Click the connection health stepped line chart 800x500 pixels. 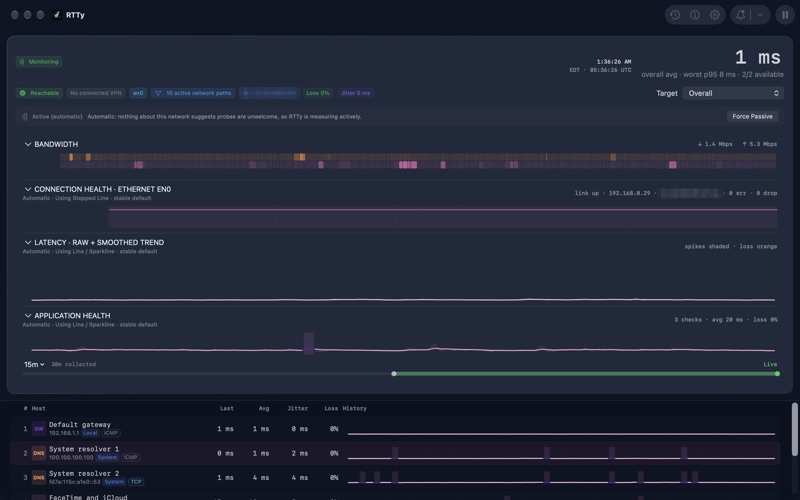[x=443, y=218]
